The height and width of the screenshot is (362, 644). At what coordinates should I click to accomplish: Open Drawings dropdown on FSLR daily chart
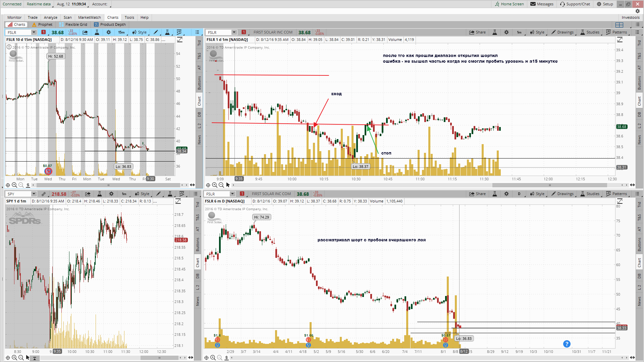pyautogui.click(x=562, y=194)
